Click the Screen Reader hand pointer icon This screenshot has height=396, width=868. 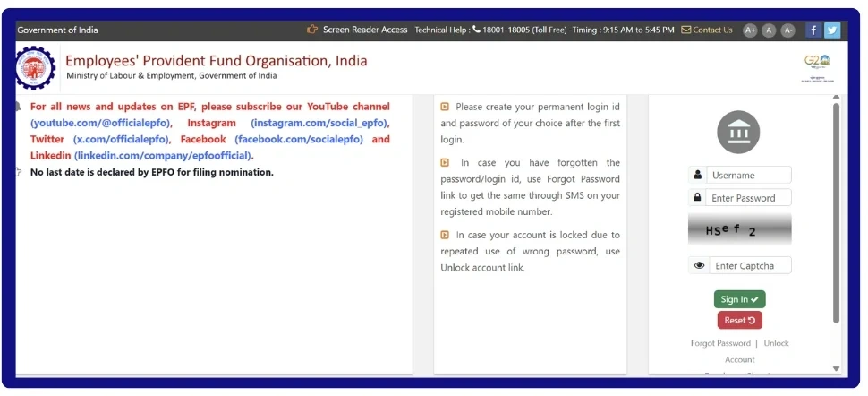click(312, 30)
